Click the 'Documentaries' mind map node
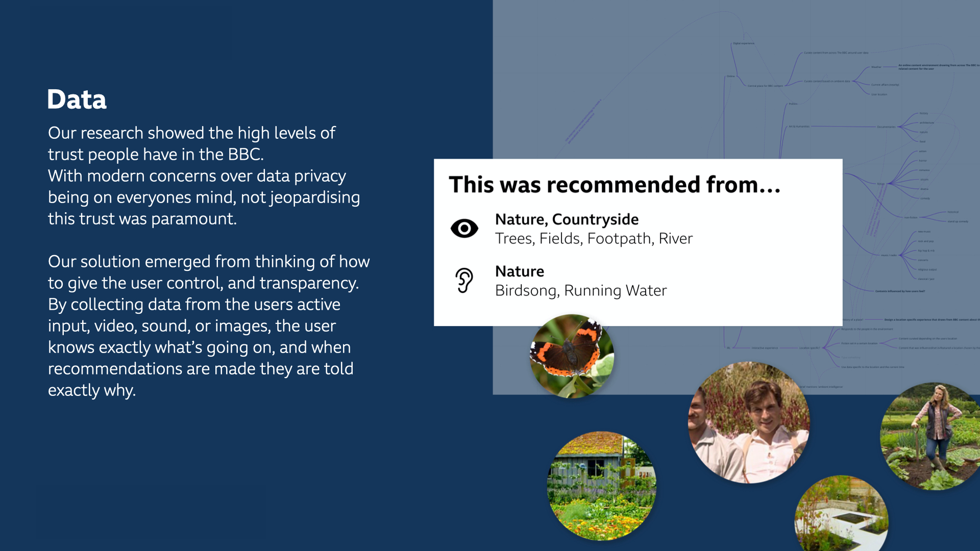This screenshot has width=980, height=551. [886, 127]
